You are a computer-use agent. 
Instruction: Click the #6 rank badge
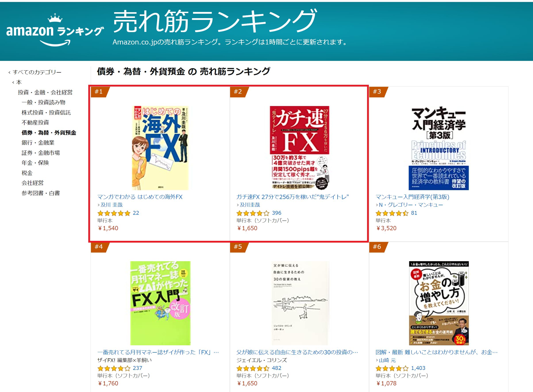378,247
